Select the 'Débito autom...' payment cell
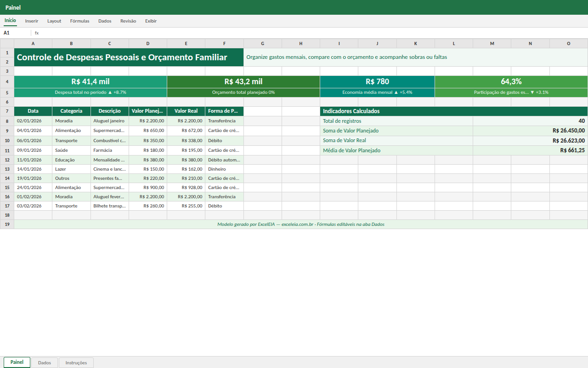Image resolution: width=588 pixels, height=368 pixels. [225, 160]
